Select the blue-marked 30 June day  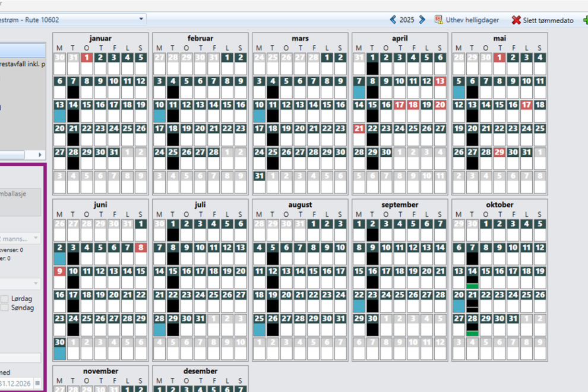click(59, 348)
